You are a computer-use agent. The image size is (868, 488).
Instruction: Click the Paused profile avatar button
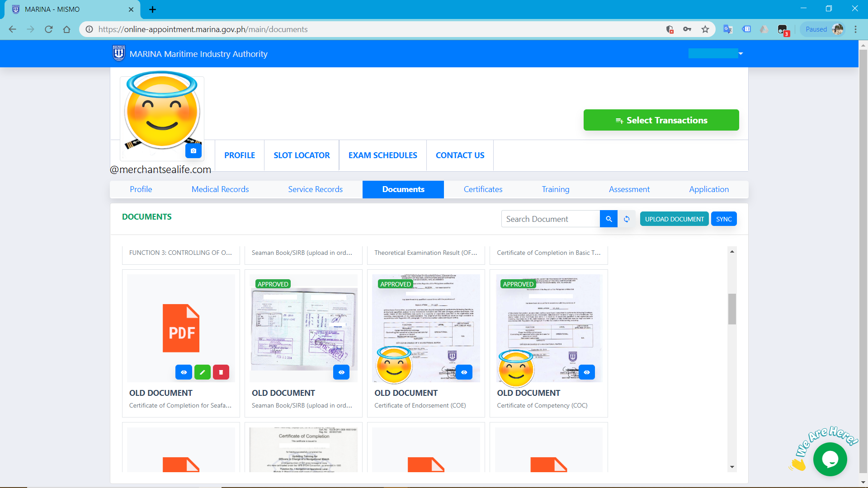coord(823,29)
